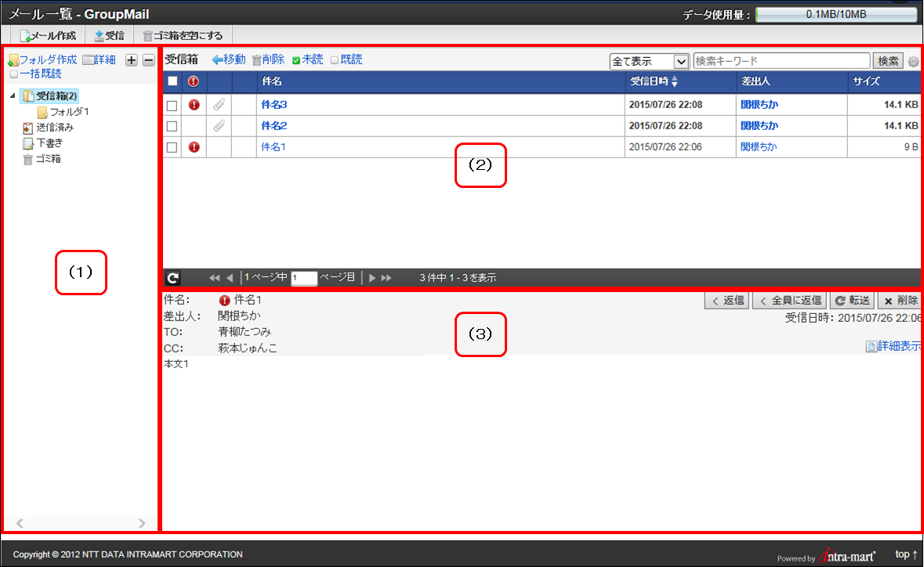Open the mail 件名2
The width and height of the screenshot is (924, 567).
coord(274,125)
